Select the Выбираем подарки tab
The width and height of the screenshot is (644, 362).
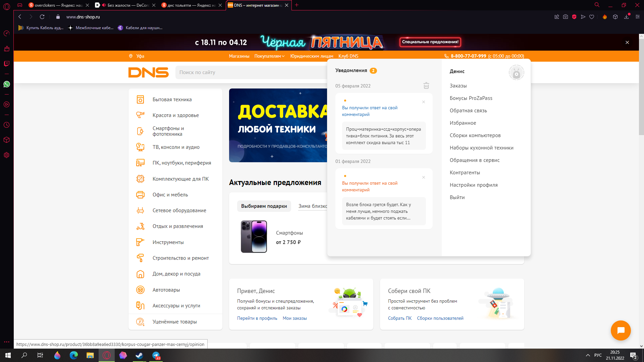click(264, 206)
